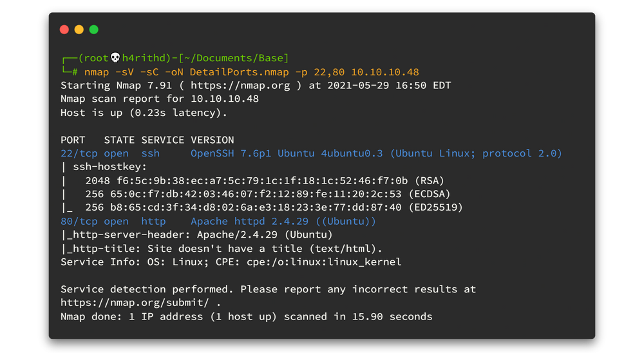Image resolution: width=644 pixels, height=353 pixels.
Task: Click the ED25519 hostkey fingerprint line
Action: click(261, 207)
